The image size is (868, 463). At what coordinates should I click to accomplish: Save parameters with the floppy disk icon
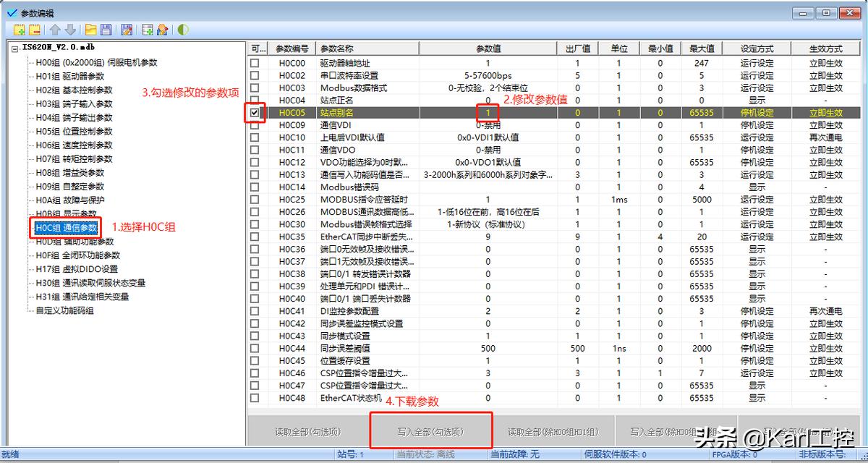[106, 30]
